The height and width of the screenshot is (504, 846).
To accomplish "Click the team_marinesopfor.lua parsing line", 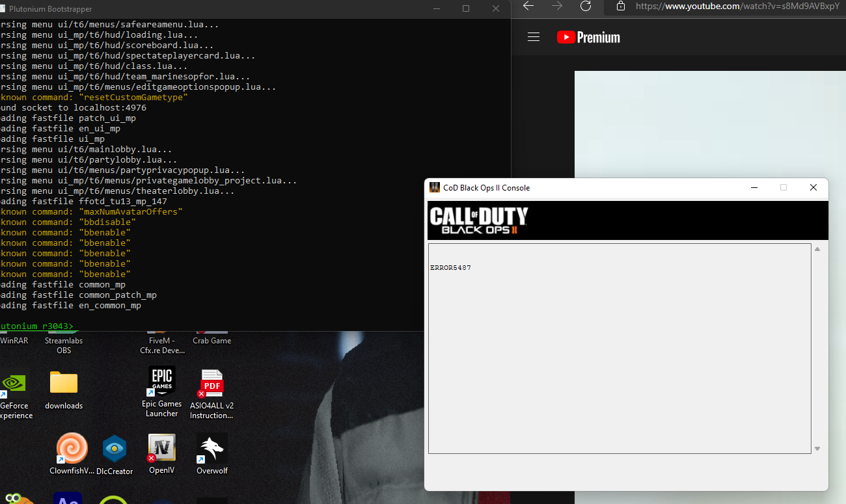I will point(126,76).
